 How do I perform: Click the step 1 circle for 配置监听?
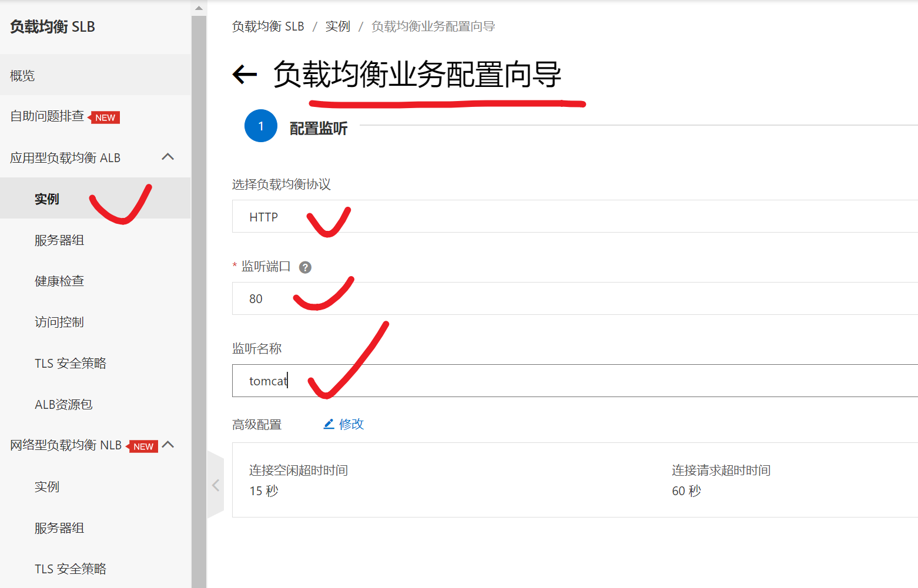pos(260,126)
